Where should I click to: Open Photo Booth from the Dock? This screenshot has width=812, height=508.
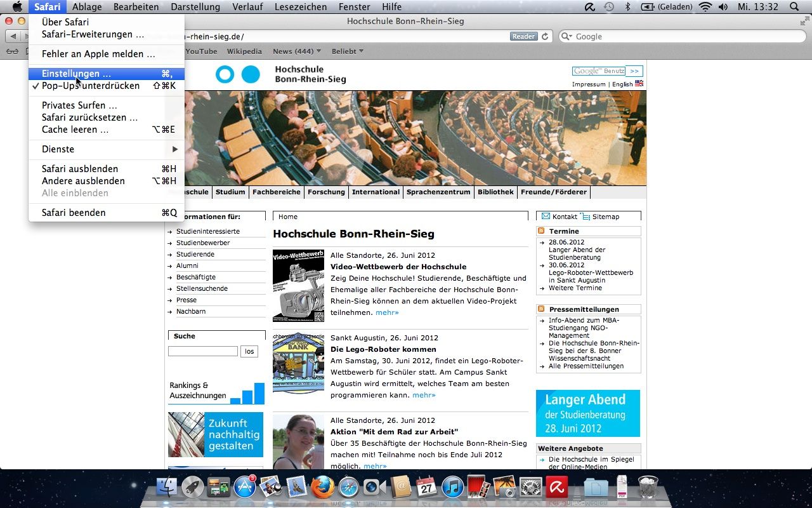coord(480,488)
